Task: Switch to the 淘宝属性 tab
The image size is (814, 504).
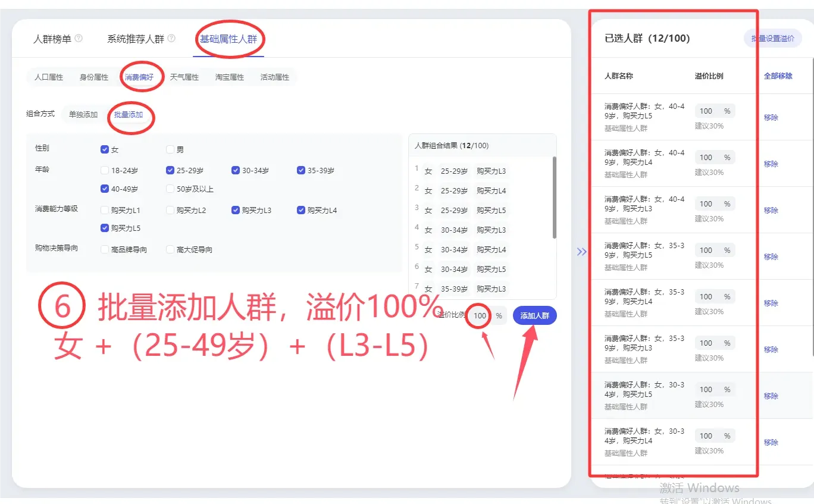Action: [x=230, y=77]
